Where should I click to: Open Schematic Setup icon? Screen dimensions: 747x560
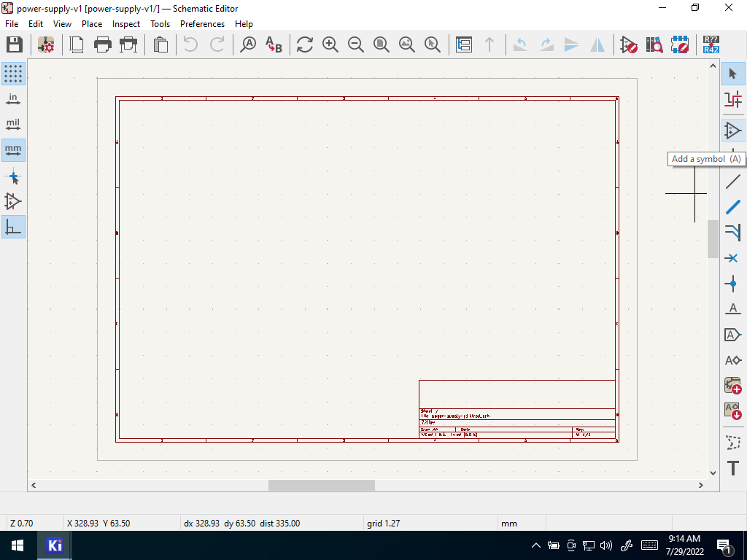coord(46,44)
